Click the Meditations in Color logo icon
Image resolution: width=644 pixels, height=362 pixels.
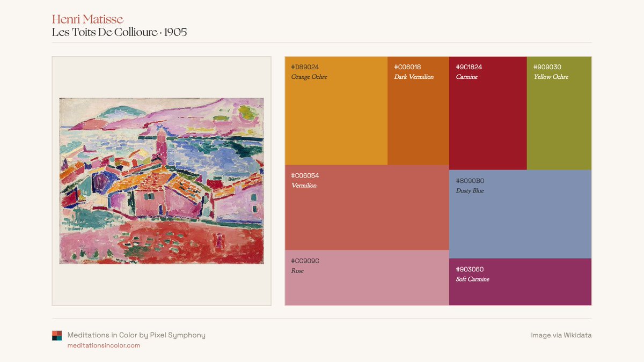[x=57, y=335]
